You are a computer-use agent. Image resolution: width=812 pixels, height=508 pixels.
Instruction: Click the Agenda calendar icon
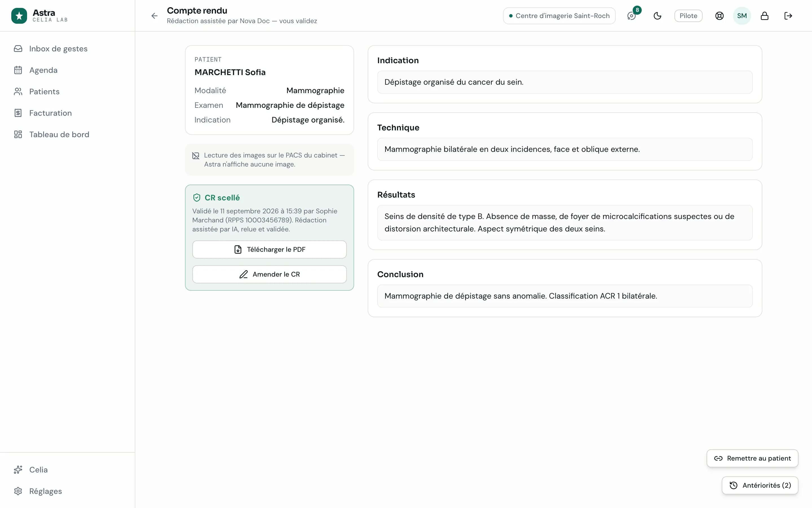click(x=18, y=70)
